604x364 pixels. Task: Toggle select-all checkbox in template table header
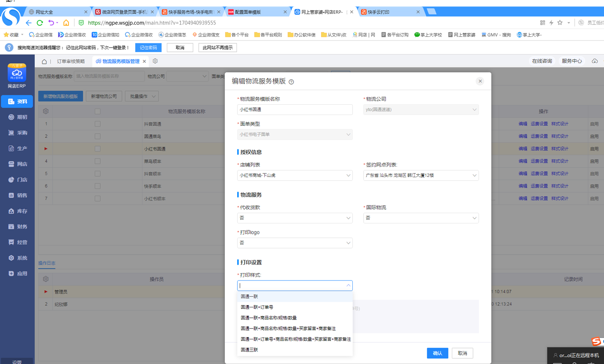pyautogui.click(x=97, y=112)
